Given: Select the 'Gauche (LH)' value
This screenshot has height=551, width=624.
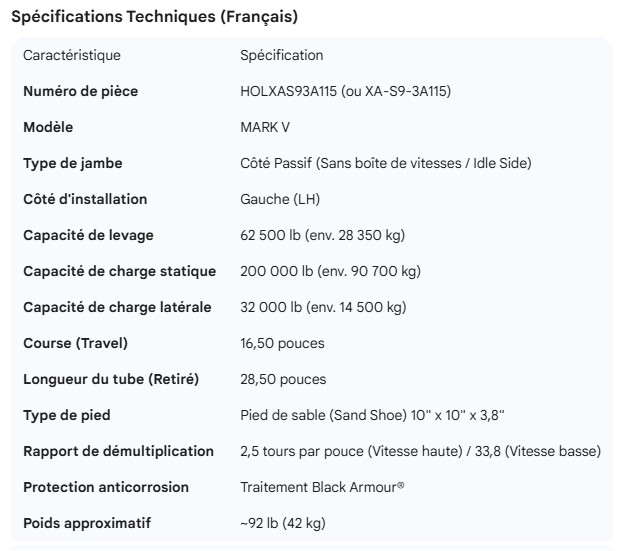Looking at the screenshot, I should tap(280, 199).
